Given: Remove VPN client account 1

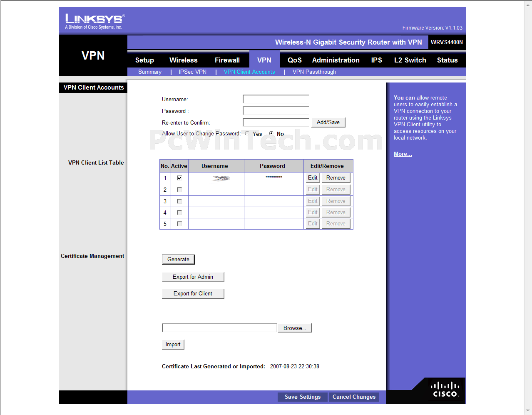Looking at the screenshot, I should [x=336, y=178].
